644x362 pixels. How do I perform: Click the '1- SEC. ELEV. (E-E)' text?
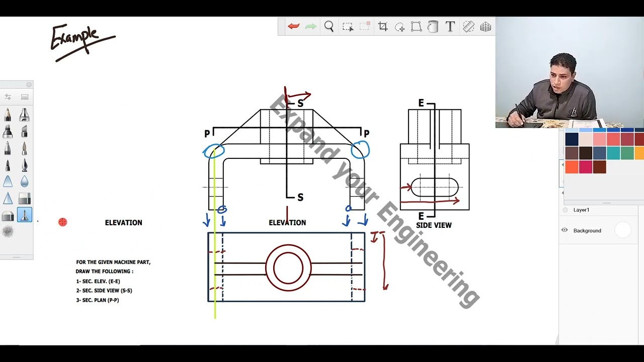tap(98, 281)
